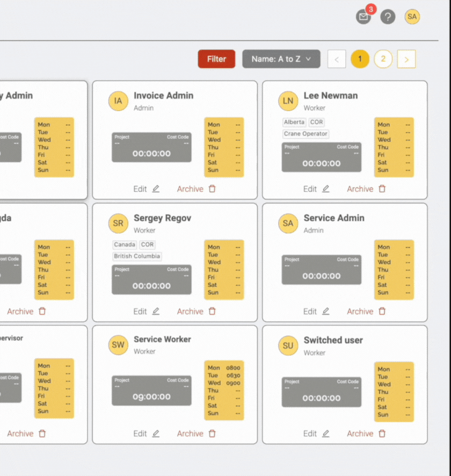Open the Name: A to Z sort dropdown
The image size is (451, 476).
click(281, 59)
